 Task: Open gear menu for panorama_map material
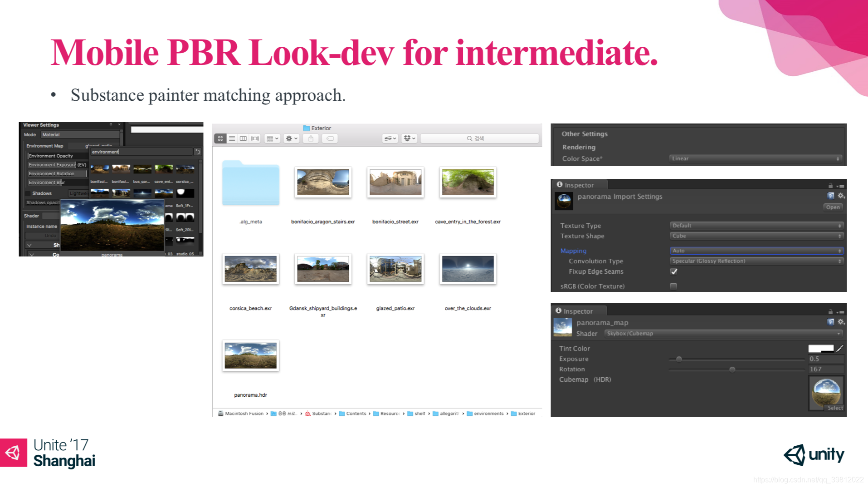[841, 322]
